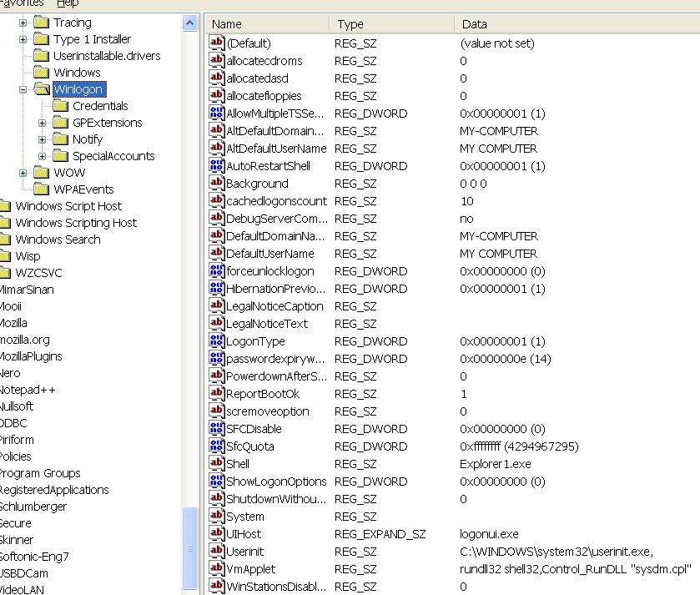Click the AutoRestartShell DWORD icon

tap(217, 165)
